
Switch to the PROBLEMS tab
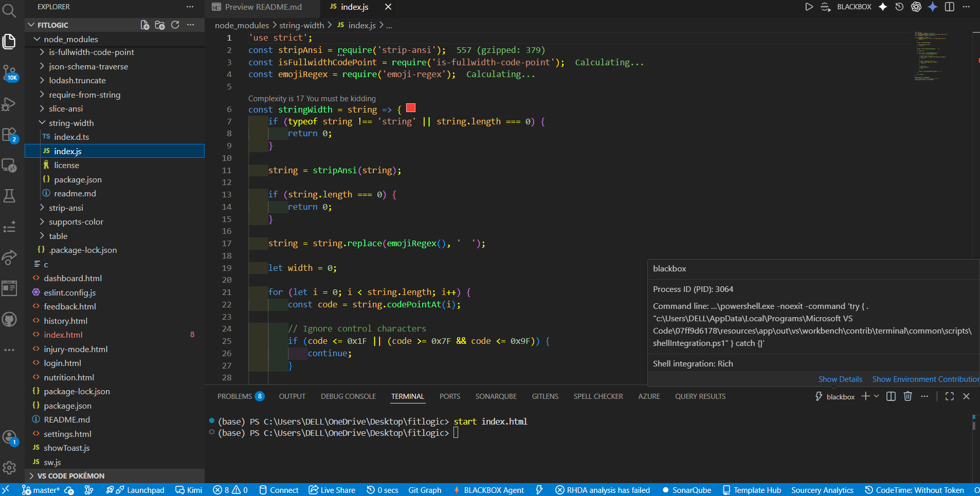coord(234,396)
